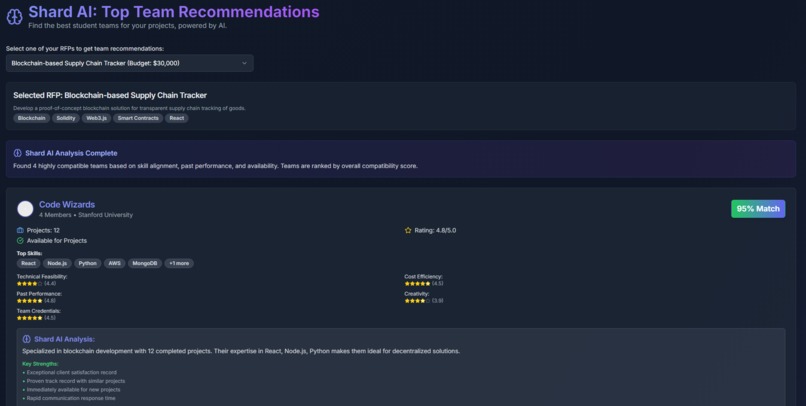Click the React tag in Selected RFP

(x=177, y=118)
